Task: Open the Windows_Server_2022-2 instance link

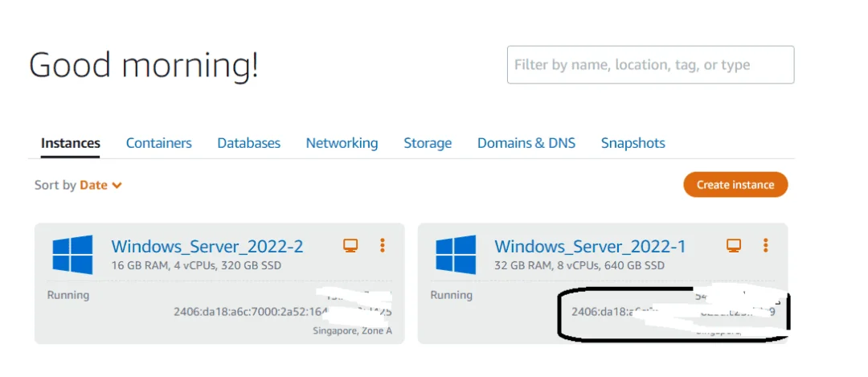Action: (207, 246)
